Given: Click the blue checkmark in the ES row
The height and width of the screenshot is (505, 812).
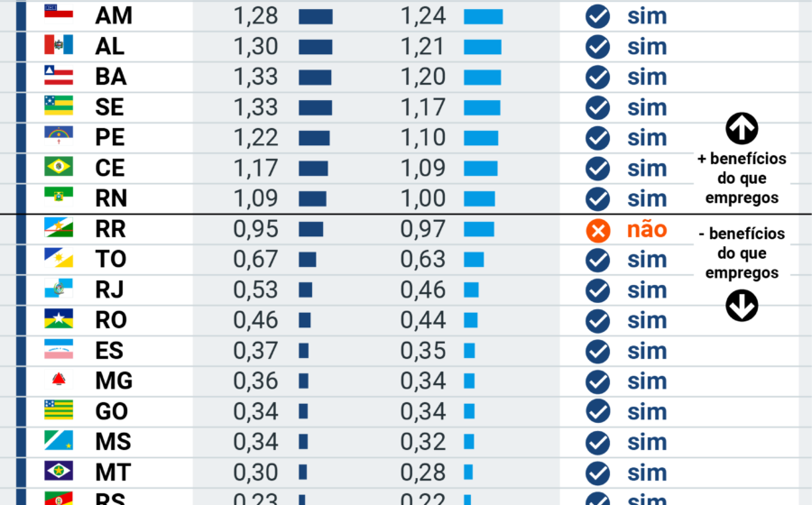Looking at the screenshot, I should click(x=597, y=352).
